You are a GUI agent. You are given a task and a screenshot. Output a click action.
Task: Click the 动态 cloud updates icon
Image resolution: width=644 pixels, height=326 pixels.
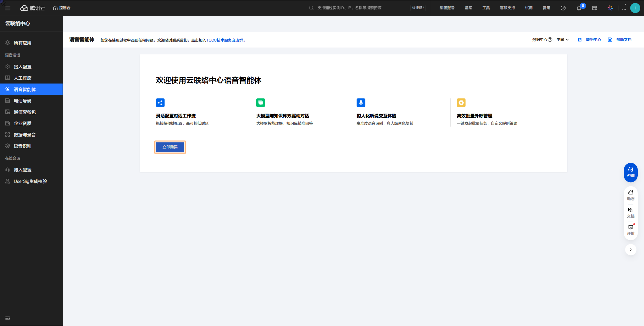[630, 195]
